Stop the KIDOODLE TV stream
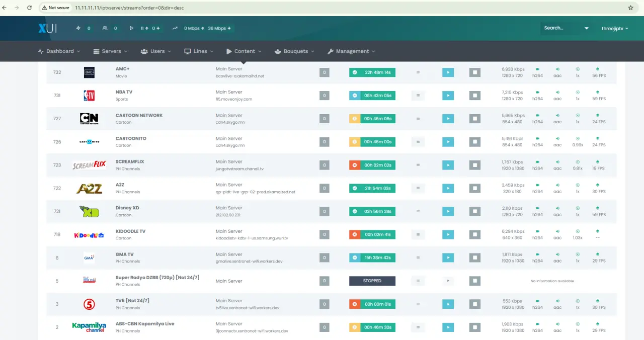This screenshot has height=340, width=644. [x=474, y=234]
